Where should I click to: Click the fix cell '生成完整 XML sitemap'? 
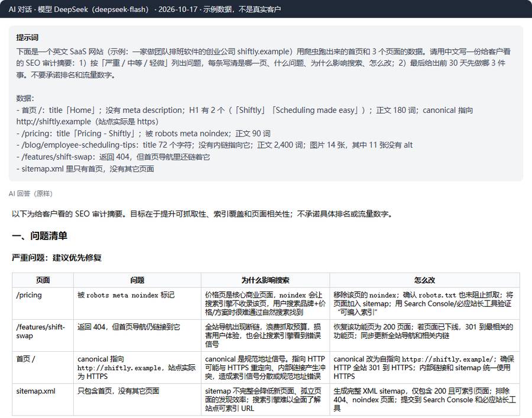(x=424, y=399)
